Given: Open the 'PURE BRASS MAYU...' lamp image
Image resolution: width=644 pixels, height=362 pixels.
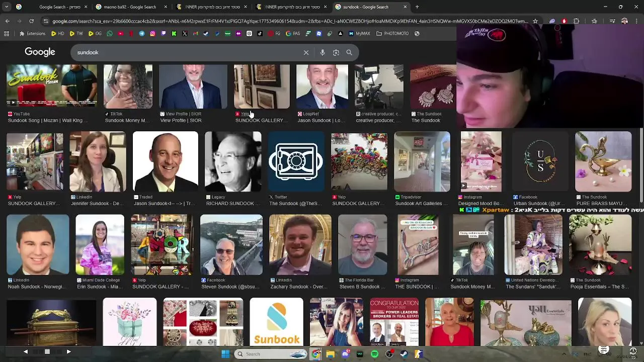Looking at the screenshot, I should [603, 161].
